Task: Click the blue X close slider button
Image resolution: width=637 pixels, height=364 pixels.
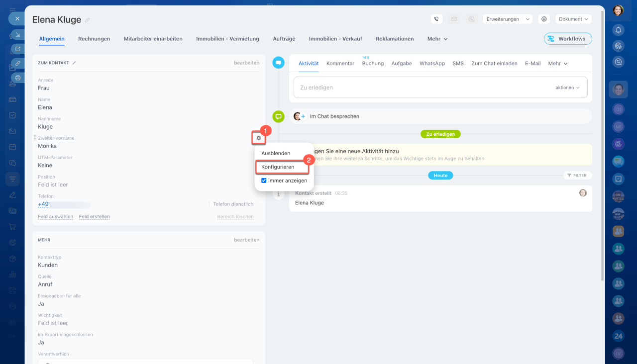Action: coord(17,18)
